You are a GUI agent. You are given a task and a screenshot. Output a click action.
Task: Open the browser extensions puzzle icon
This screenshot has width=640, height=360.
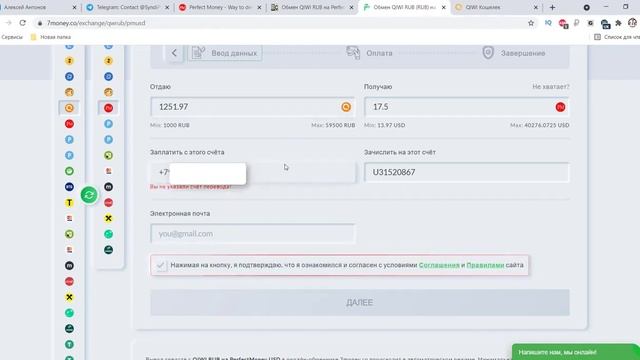tap(619, 23)
